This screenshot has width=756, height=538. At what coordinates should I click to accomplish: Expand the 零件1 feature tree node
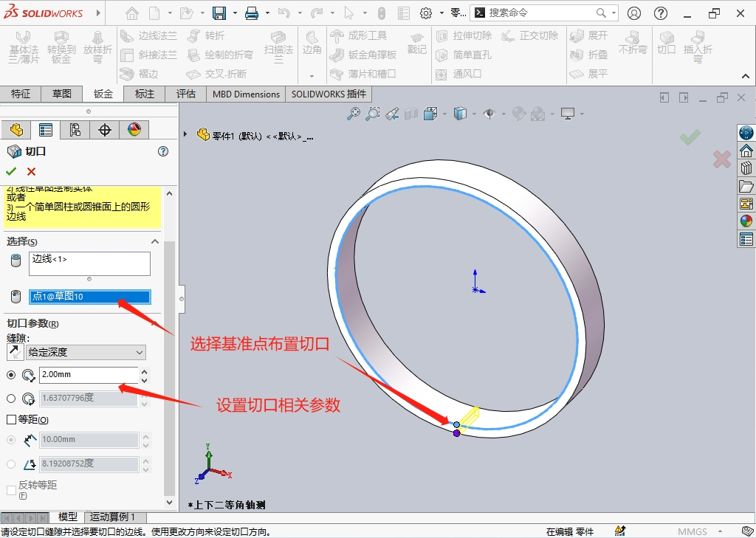pyautogui.click(x=185, y=134)
